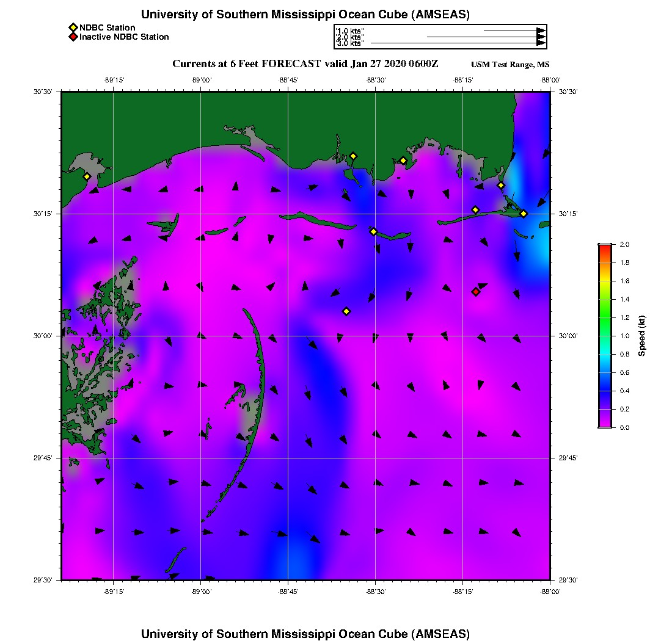The height and width of the screenshot is (641, 672).
Task: Click the 1.0 kts label in scale legend
Action: (350, 31)
